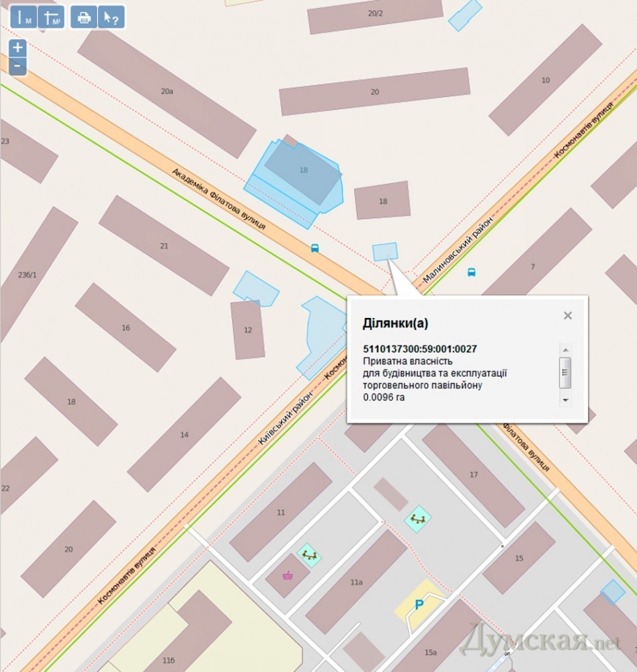Click the playground icon near building 17
The image size is (637, 672).
tap(417, 518)
